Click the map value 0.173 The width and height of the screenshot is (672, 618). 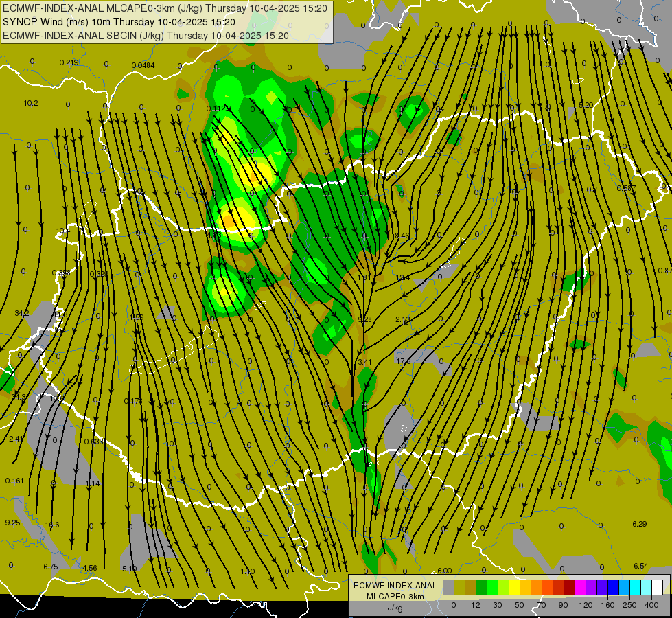tap(133, 401)
